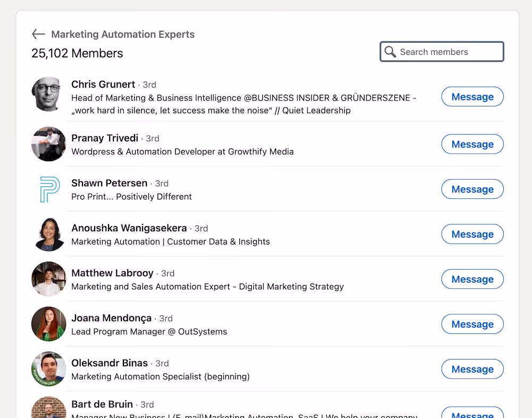Open Matthew Labrooy's profile picture
The height and width of the screenshot is (418, 532).
coord(48,279)
